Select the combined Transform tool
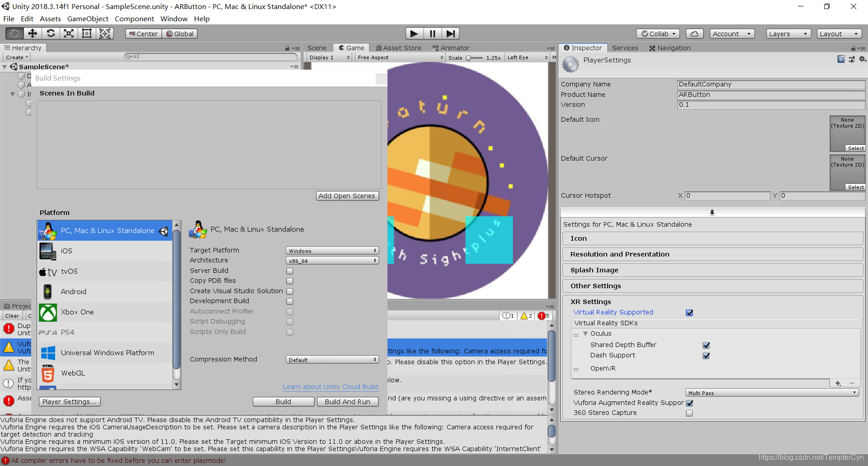 point(105,33)
